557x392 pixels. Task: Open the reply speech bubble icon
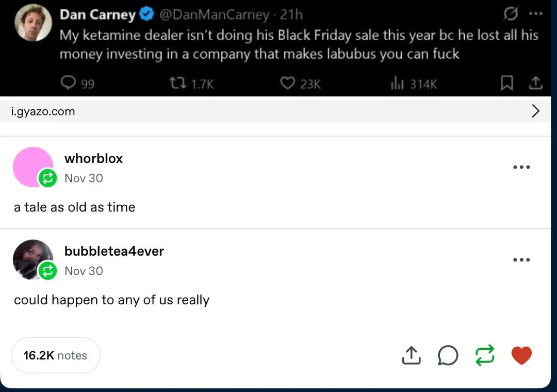[448, 355]
